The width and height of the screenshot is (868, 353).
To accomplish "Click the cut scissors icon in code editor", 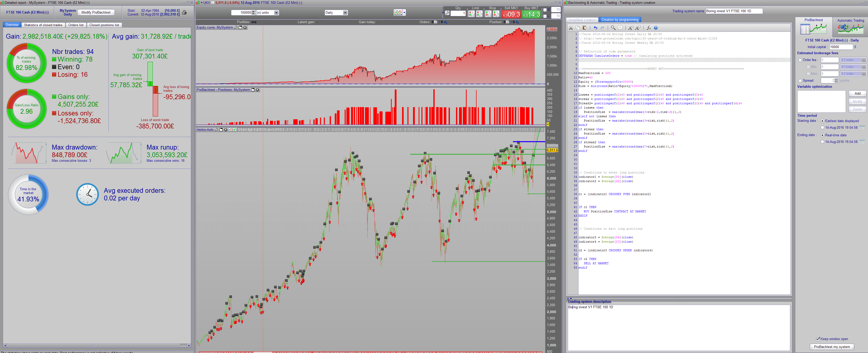I will (x=571, y=28).
